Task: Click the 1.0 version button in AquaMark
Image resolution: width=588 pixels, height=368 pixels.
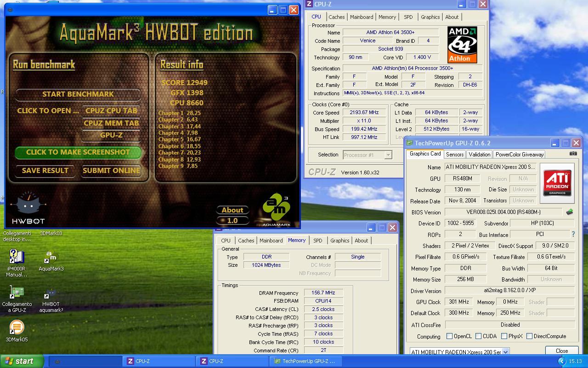Action: point(232,220)
